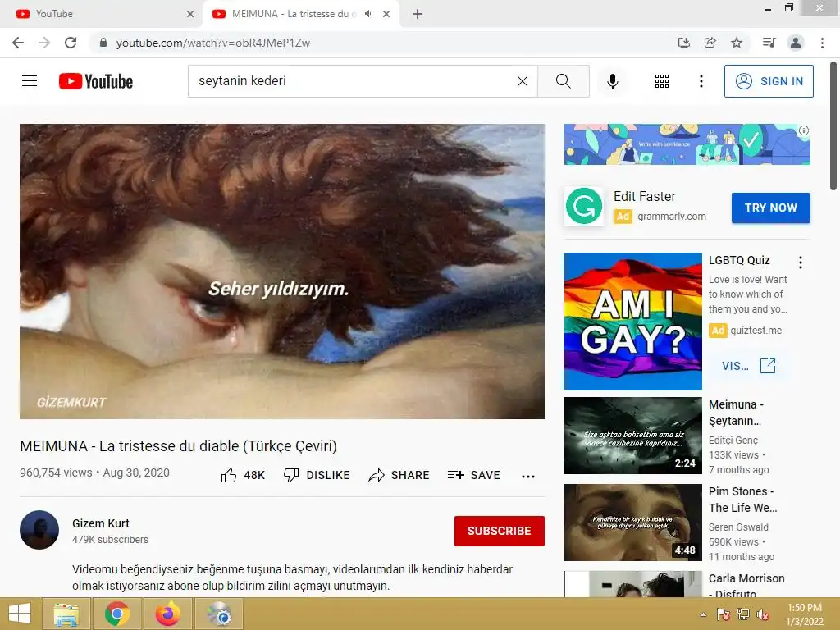
Task: Switch to the first YouTube tab
Action: point(101,14)
